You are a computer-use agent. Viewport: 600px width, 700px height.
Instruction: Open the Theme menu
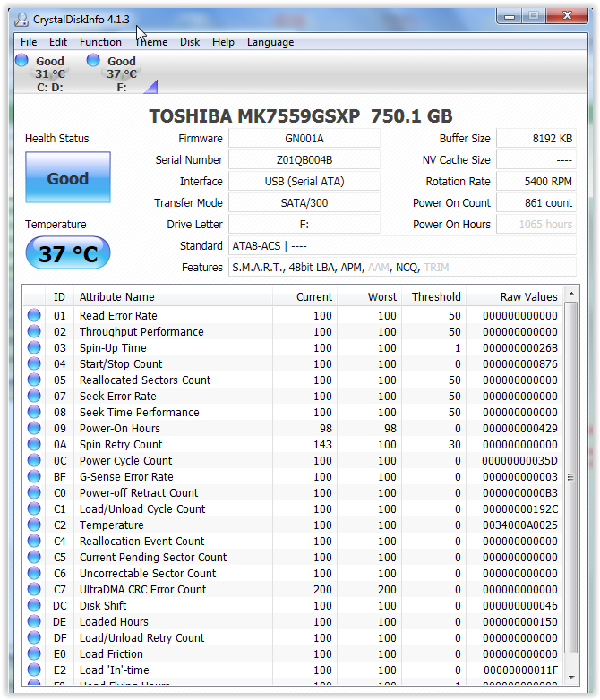(x=151, y=42)
